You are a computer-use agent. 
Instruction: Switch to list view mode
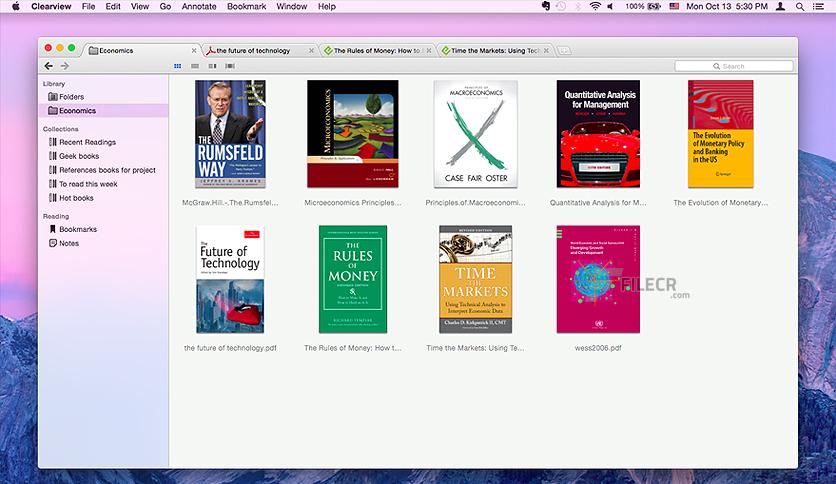(x=195, y=66)
